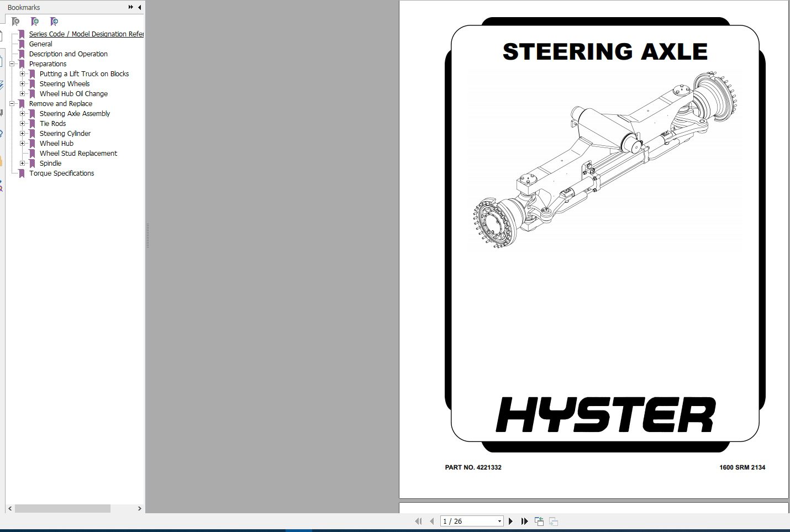The image size is (790, 532).
Task: Open the Wheel Hub Oil Change bookmark
Action: coord(73,94)
